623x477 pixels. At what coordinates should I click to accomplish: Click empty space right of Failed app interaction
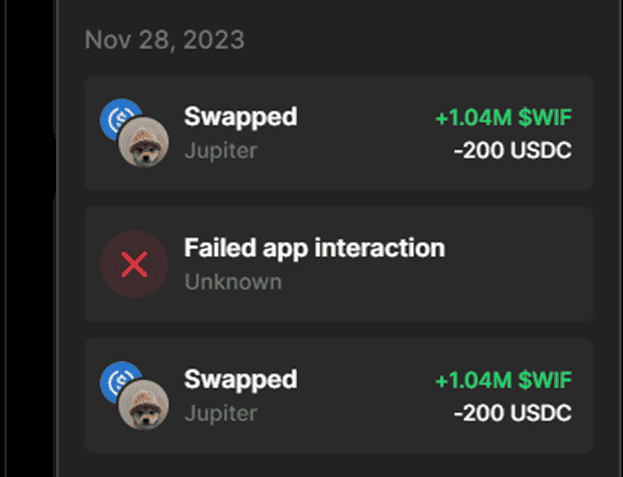[520, 265]
